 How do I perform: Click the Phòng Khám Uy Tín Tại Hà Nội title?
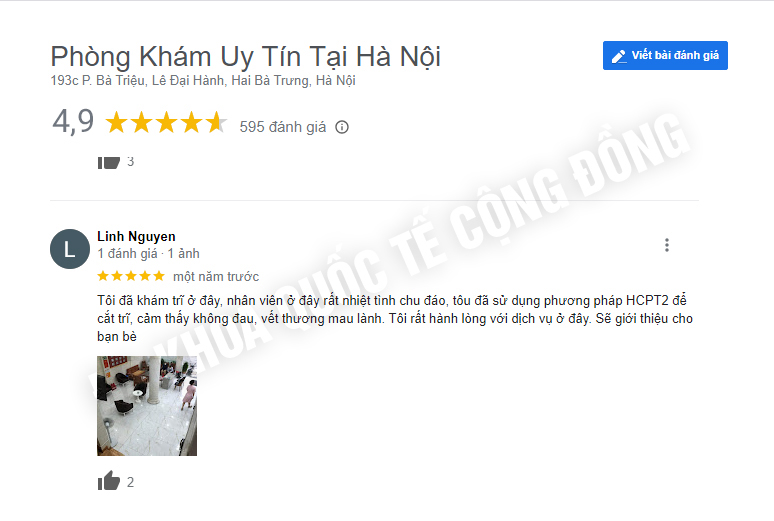[x=245, y=56]
